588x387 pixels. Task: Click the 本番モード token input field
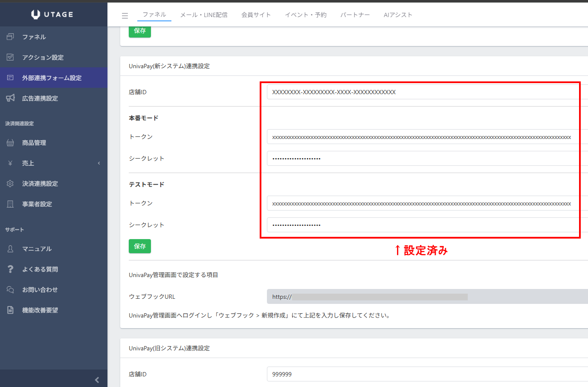coord(422,137)
